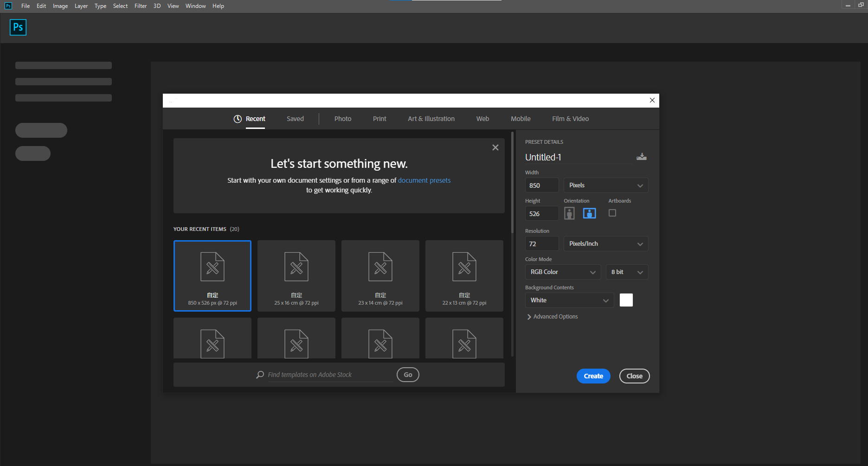Image resolution: width=868 pixels, height=466 pixels.
Task: Click the Height input field showing 526
Action: tap(542, 213)
